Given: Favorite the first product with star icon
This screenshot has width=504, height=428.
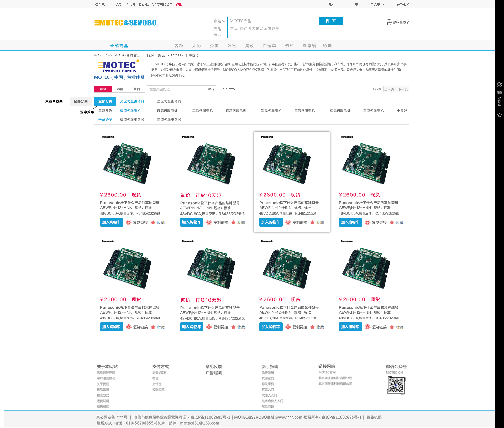Looking at the screenshot, I should click(153, 222).
